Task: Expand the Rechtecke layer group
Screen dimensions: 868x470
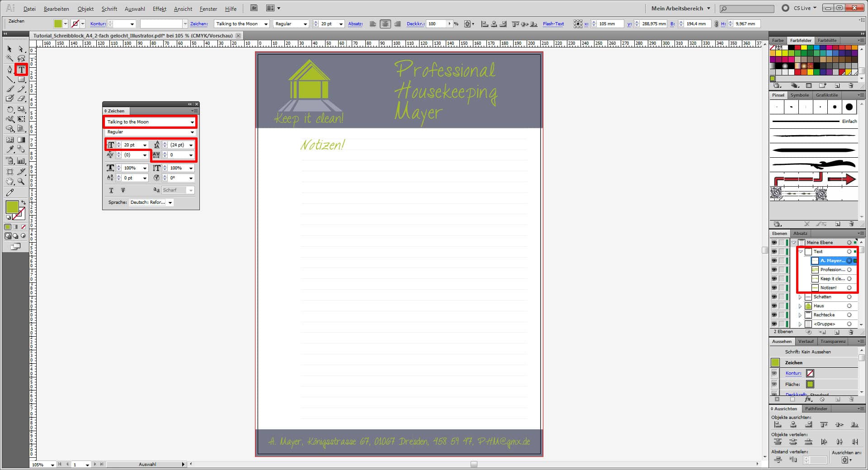Action: 800,315
